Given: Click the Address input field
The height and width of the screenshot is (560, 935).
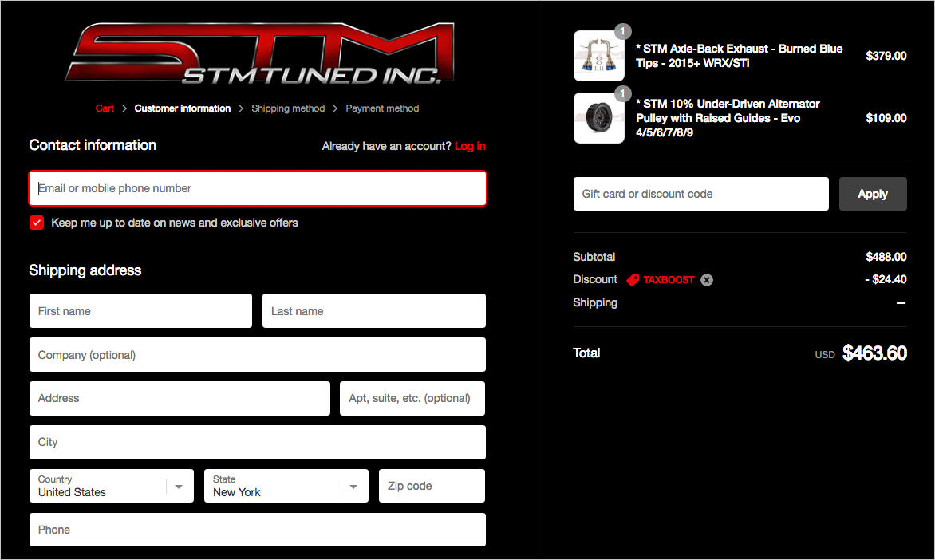Looking at the screenshot, I should click(x=180, y=398).
